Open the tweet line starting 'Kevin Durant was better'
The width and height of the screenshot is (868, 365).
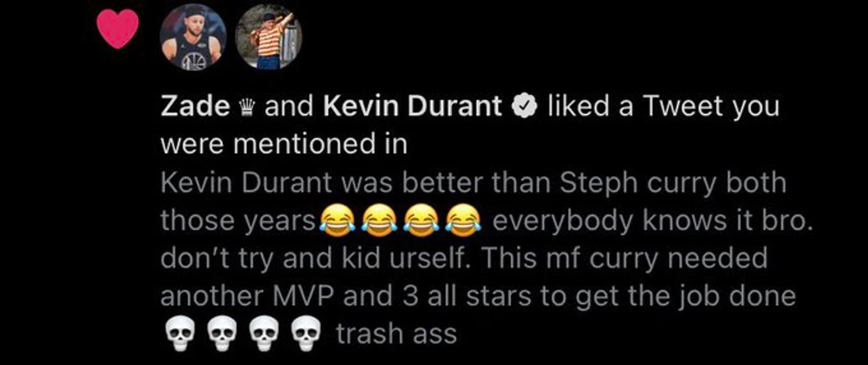[x=473, y=183]
